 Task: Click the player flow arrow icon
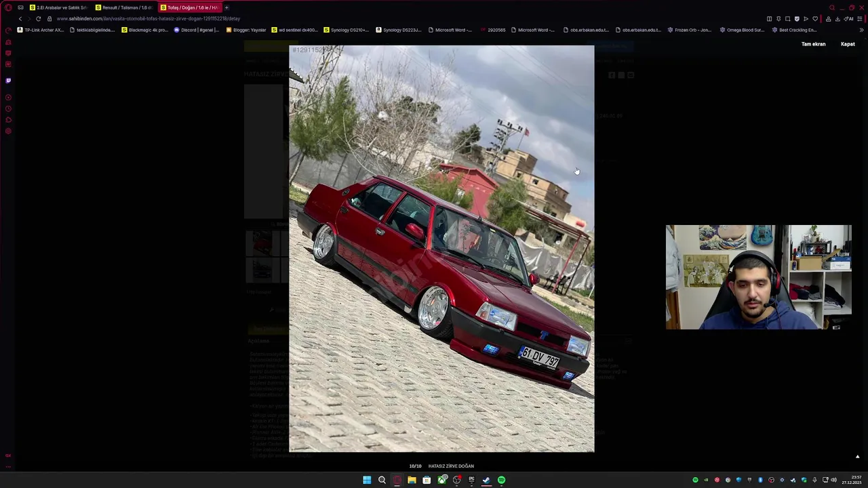pos(806,18)
